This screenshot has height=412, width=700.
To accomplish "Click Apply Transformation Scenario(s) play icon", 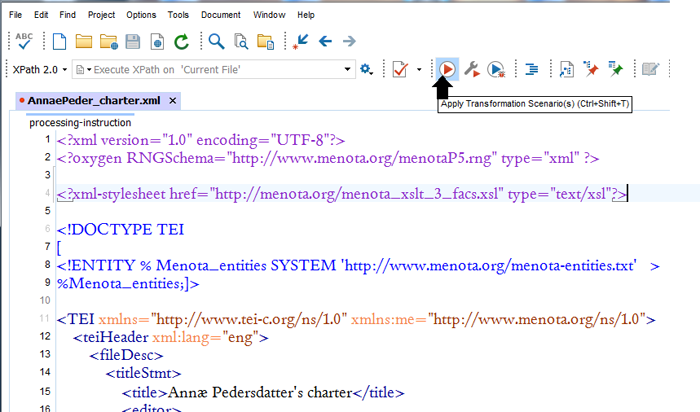I will point(447,69).
